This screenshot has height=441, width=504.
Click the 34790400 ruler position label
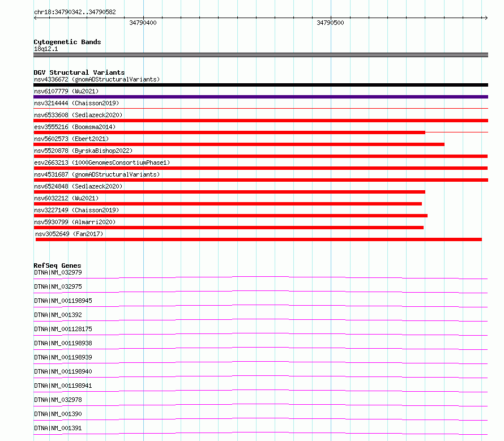[x=143, y=23]
